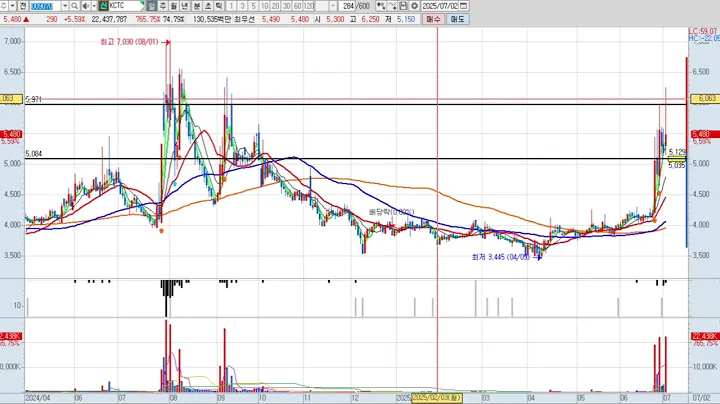Click the red 22,438K volume tag on right axis

tap(706, 337)
